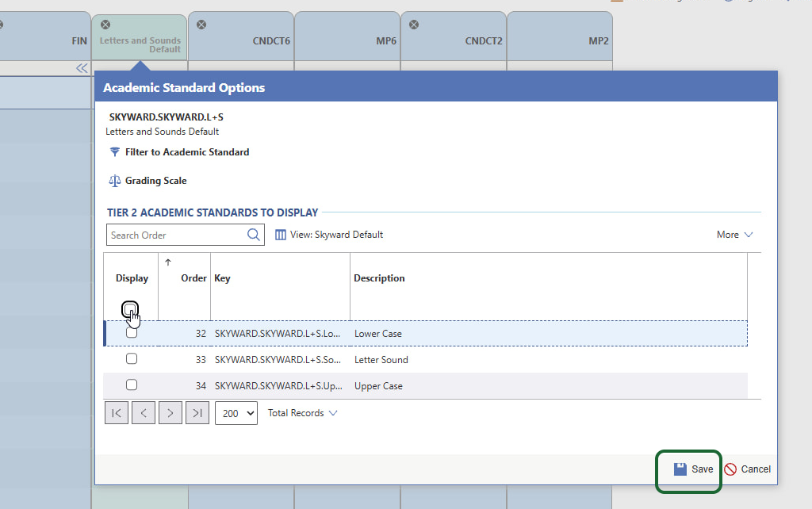
Task: Select the Lower Case description cell
Action: click(378, 334)
